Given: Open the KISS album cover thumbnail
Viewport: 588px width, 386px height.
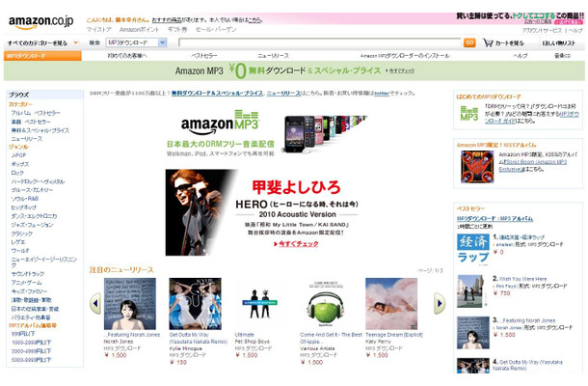Looking at the screenshot, I should point(477,167).
